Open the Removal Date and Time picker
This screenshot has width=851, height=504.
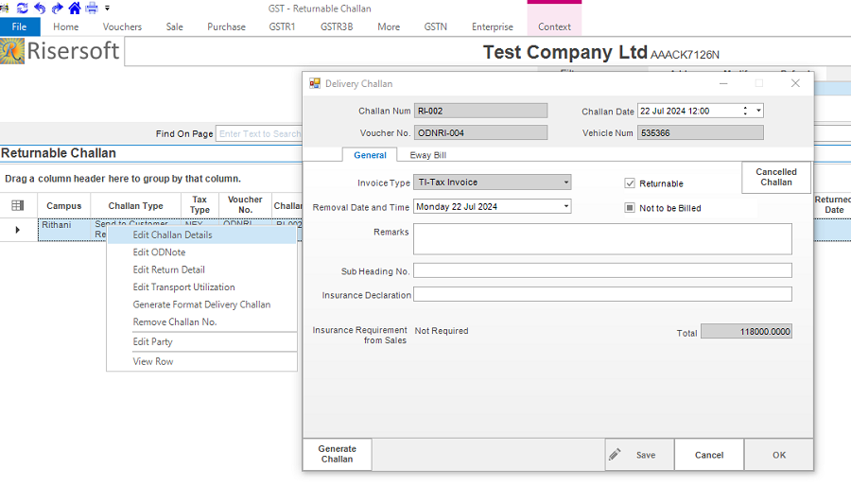click(x=566, y=206)
